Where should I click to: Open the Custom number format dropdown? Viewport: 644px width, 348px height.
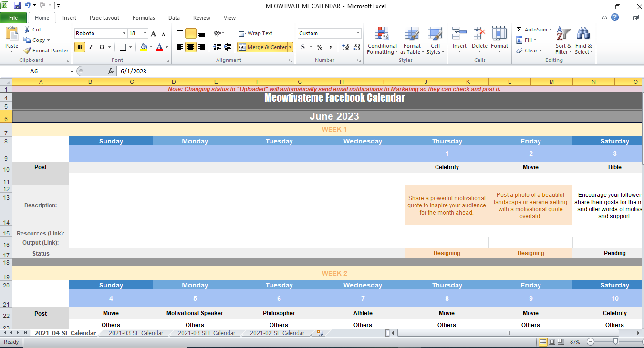pyautogui.click(x=358, y=33)
